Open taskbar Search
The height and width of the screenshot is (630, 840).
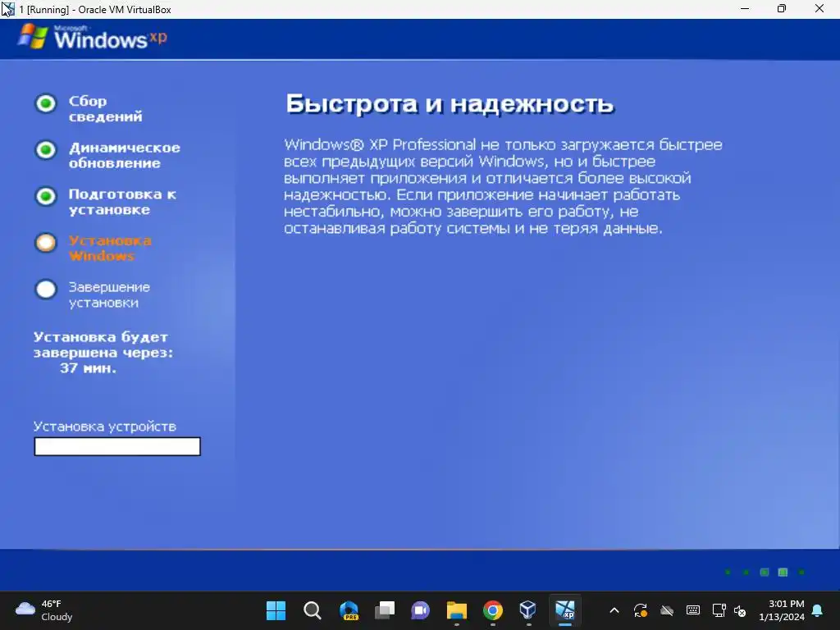tap(313, 610)
